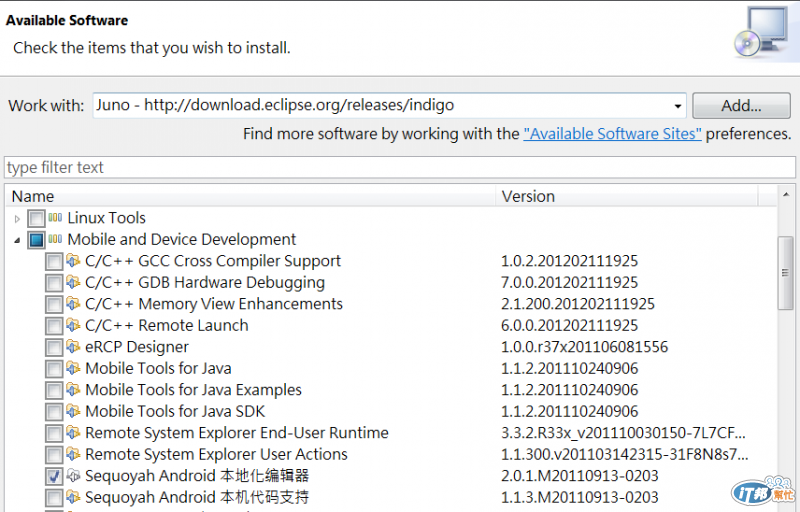Click the type filter text field

point(400,167)
